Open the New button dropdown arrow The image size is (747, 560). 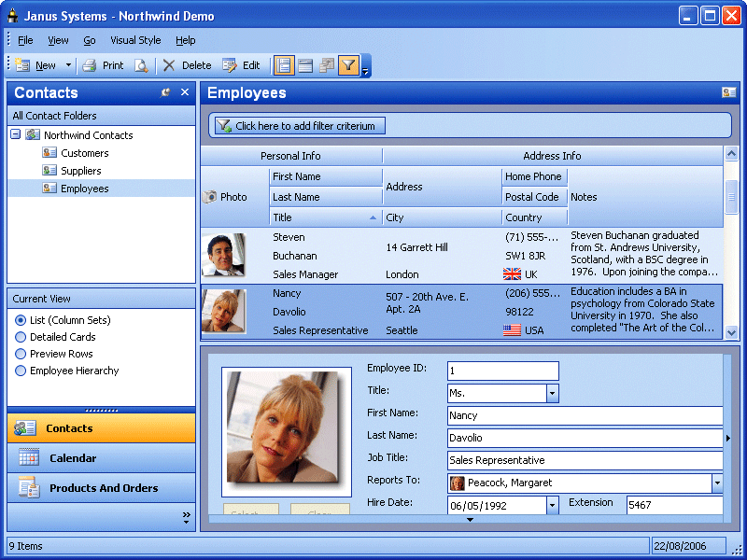[68, 65]
